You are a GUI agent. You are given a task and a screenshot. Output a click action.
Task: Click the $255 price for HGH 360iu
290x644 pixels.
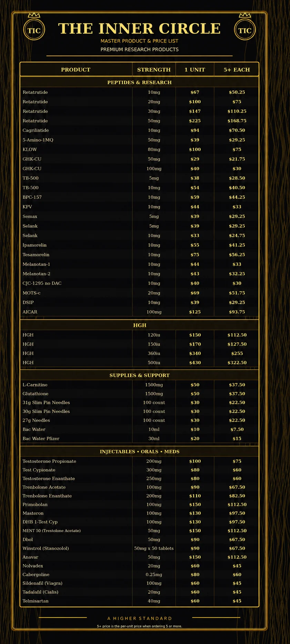tap(237, 353)
